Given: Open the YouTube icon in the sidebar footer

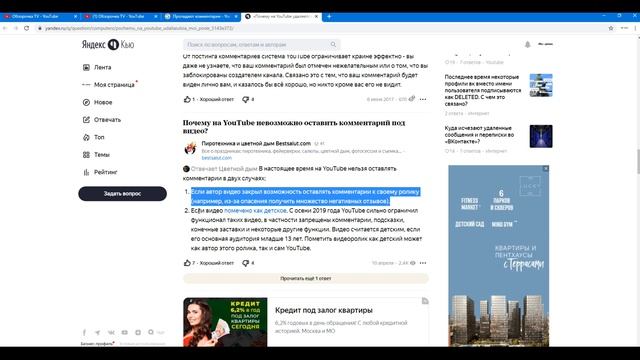Looking at the screenshot, I should [124, 333].
